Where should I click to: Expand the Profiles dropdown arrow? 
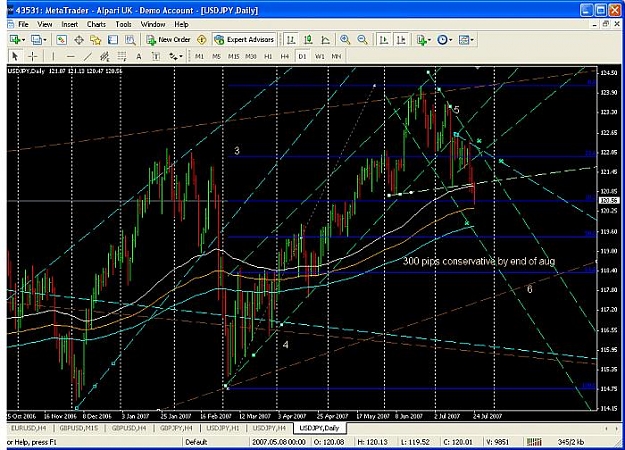45,40
